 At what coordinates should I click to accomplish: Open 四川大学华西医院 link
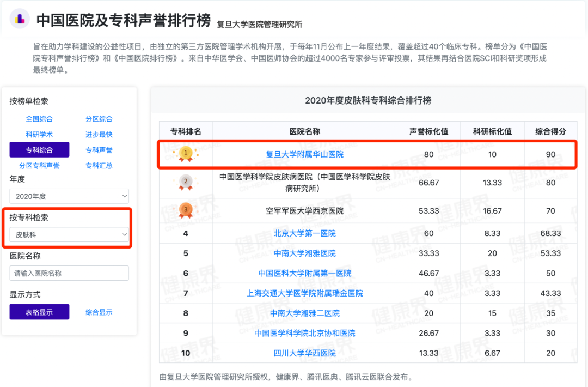pyautogui.click(x=304, y=353)
